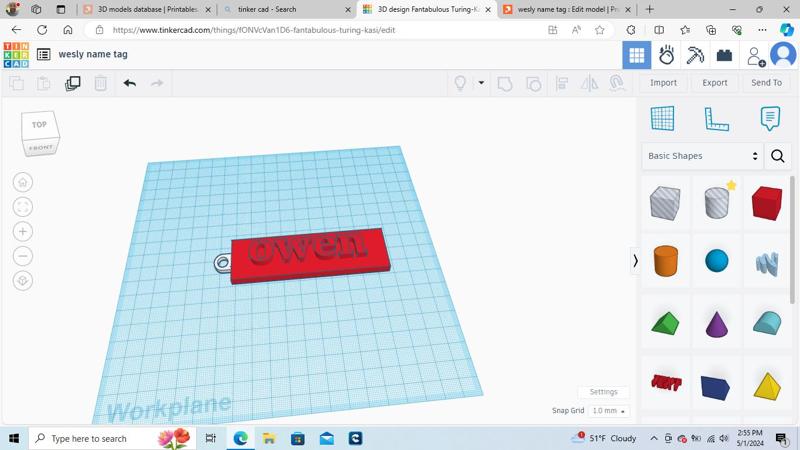
Task: Switch to tinker cad - Search tab
Action: [286, 9]
